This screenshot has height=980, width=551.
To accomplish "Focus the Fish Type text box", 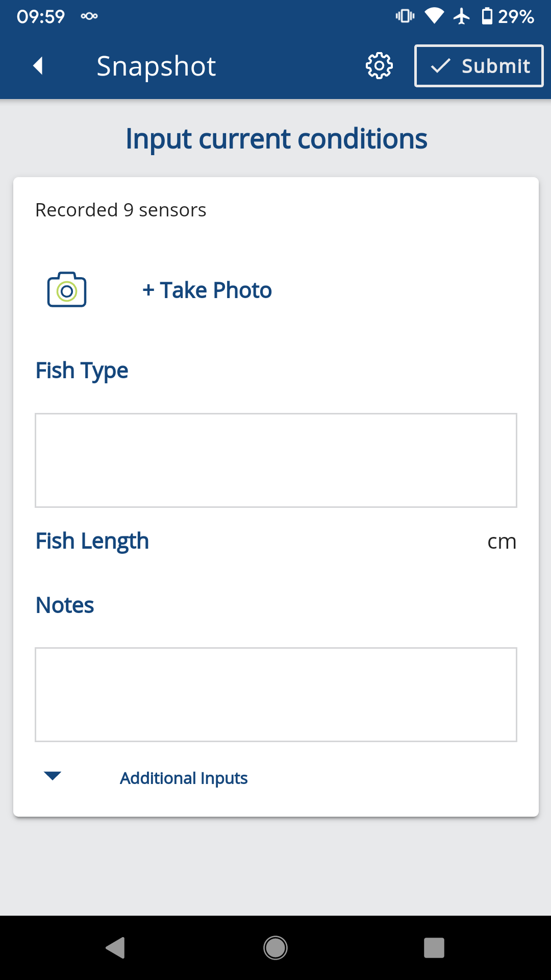I will (x=276, y=460).
